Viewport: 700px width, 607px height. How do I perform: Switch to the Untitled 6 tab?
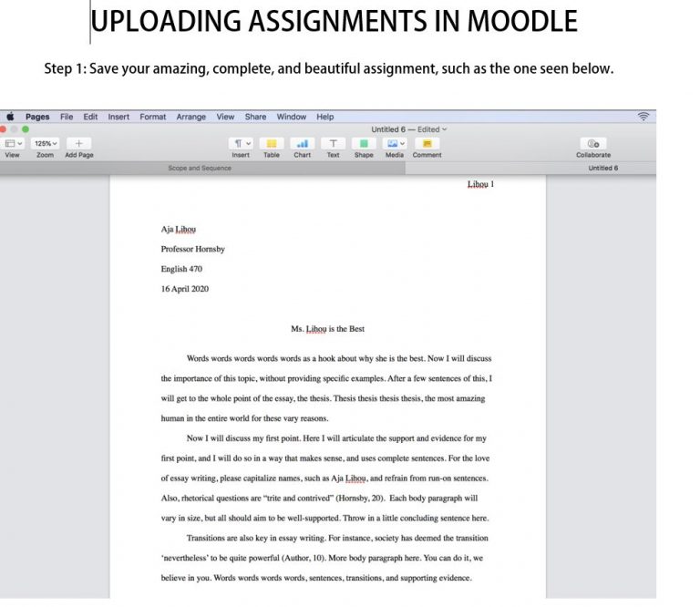click(x=530, y=169)
